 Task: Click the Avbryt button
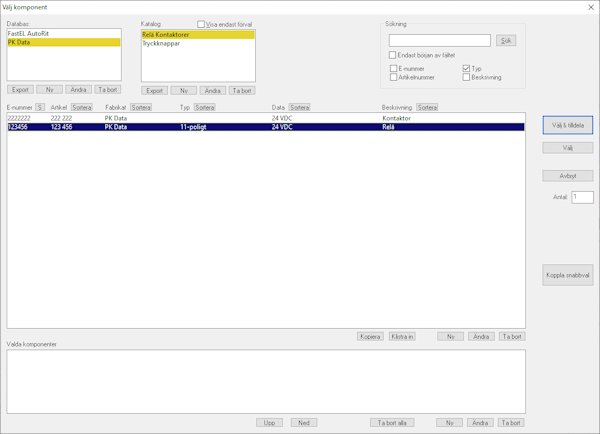[568, 176]
